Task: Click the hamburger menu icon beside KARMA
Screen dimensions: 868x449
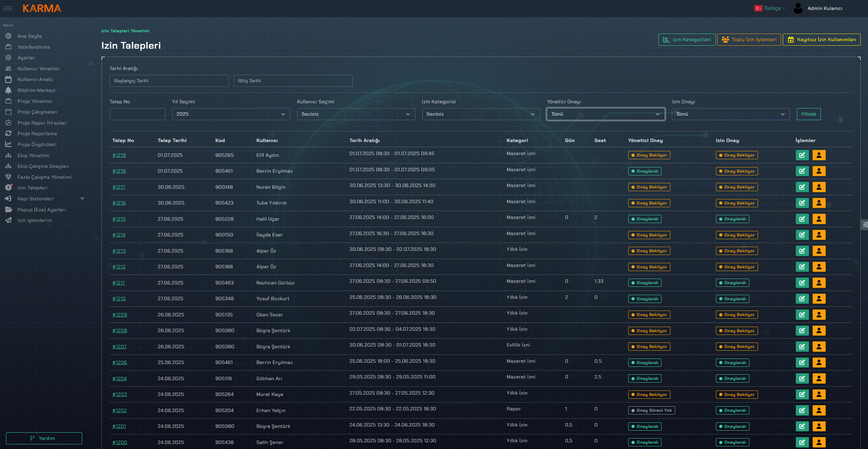Action: (8, 8)
